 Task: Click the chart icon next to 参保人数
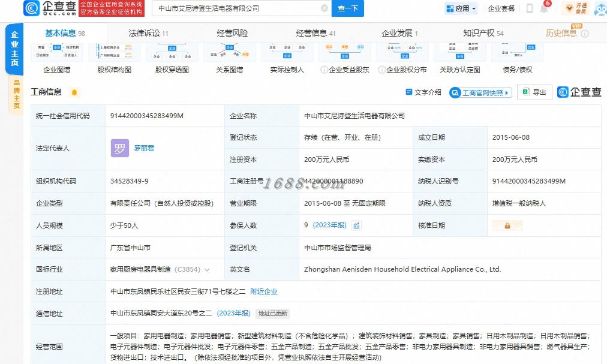click(x=356, y=225)
